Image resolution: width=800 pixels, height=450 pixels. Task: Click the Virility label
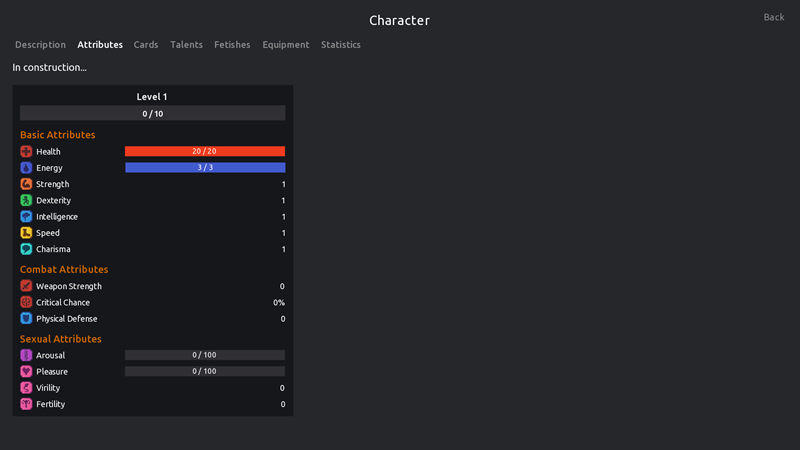click(48, 388)
